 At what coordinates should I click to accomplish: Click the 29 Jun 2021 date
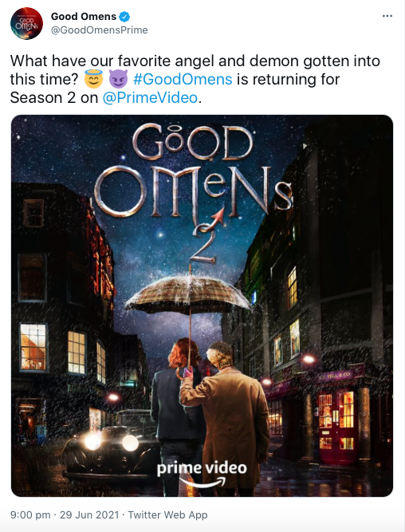89,514
